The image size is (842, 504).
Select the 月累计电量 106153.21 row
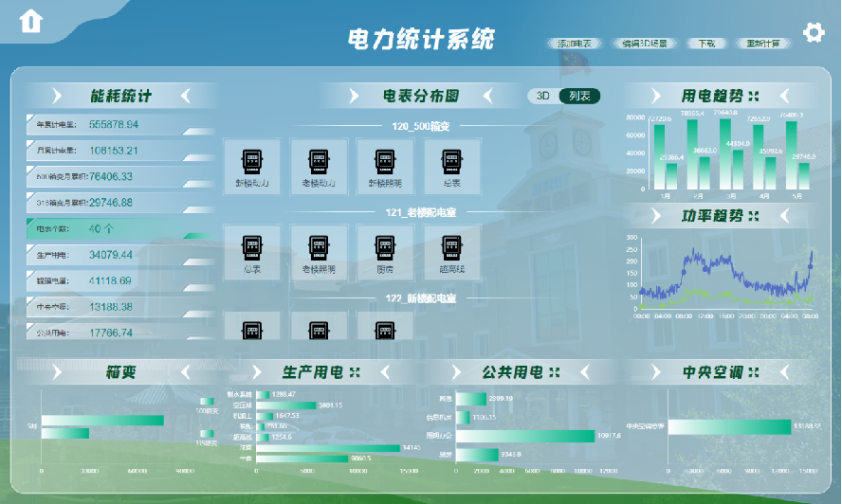point(120,151)
